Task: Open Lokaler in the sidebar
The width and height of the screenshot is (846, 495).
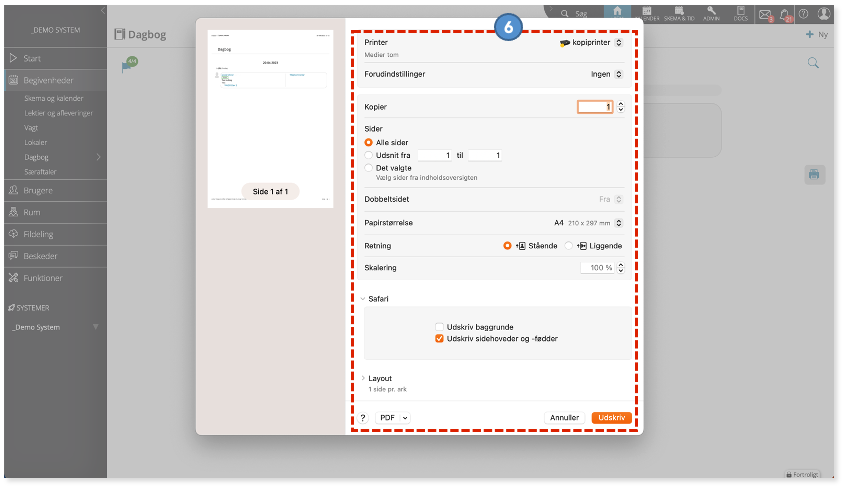Action: 36,143
